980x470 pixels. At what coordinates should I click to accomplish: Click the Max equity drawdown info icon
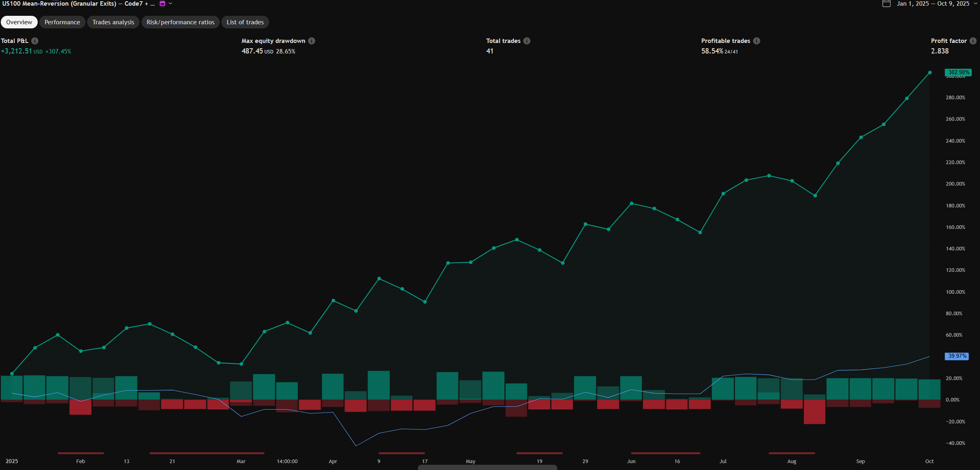pos(312,41)
